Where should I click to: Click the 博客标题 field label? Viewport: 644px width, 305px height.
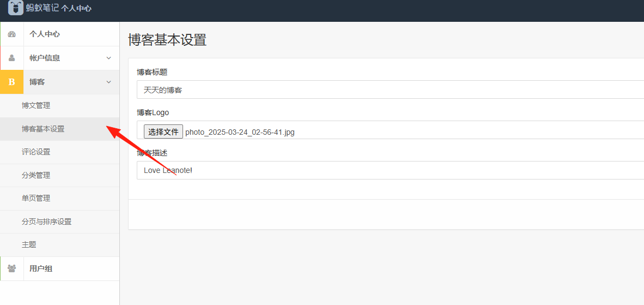(x=153, y=73)
